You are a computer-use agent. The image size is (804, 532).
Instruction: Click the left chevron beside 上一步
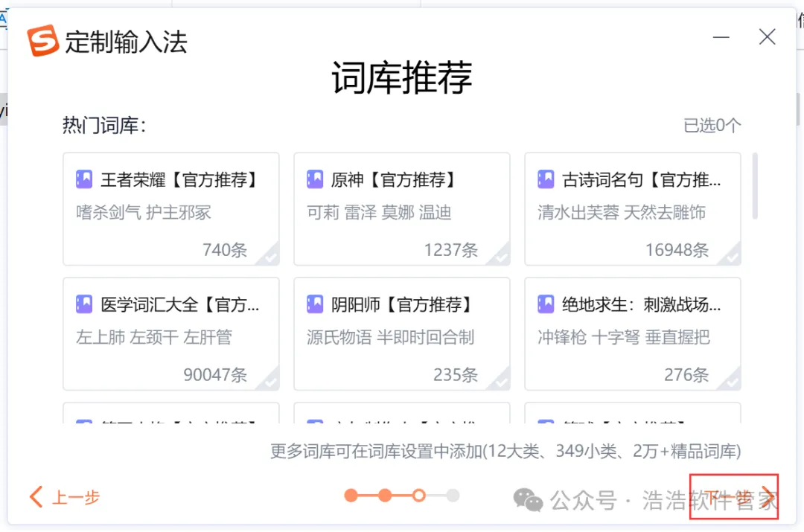tap(36, 496)
